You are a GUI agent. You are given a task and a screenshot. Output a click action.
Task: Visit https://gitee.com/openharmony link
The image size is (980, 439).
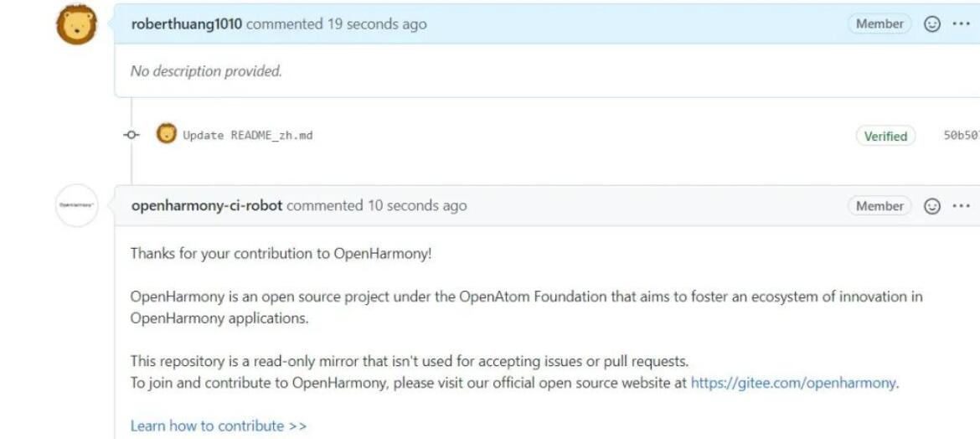click(793, 383)
